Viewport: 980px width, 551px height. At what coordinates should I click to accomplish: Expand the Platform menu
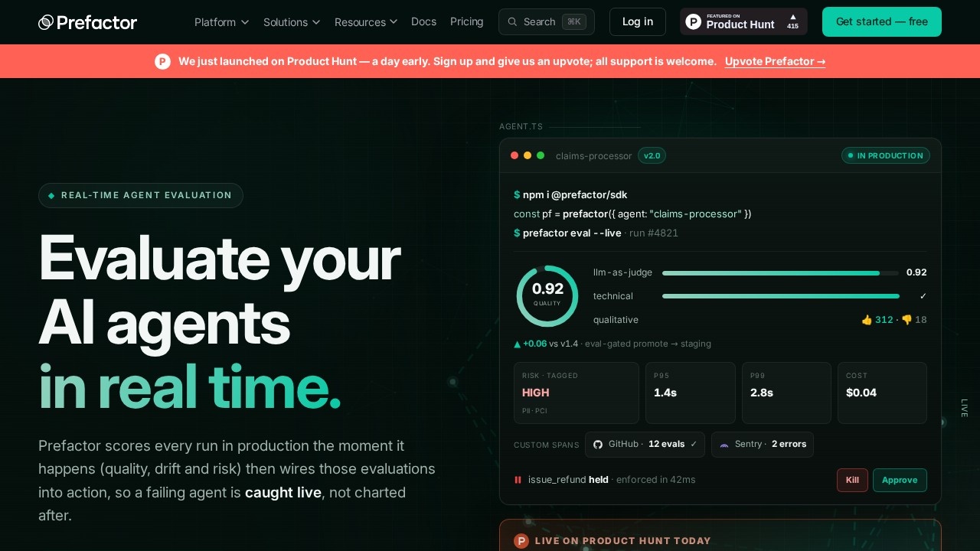(x=222, y=22)
